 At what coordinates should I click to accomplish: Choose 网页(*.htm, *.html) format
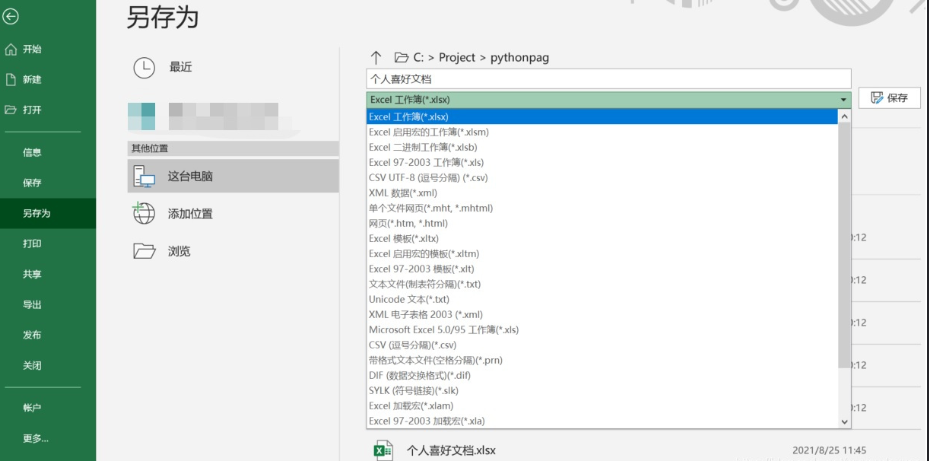602,223
